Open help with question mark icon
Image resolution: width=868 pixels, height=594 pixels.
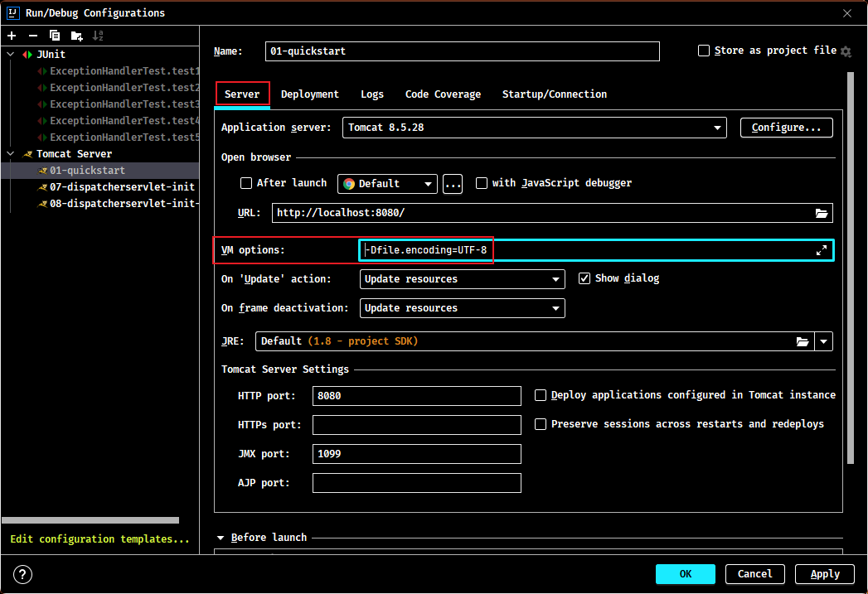[x=22, y=574]
